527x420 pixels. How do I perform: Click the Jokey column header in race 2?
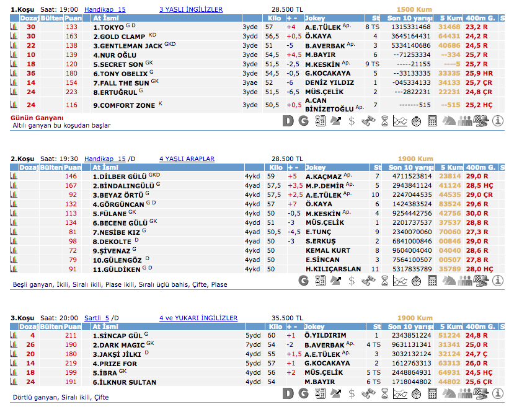tap(315, 167)
